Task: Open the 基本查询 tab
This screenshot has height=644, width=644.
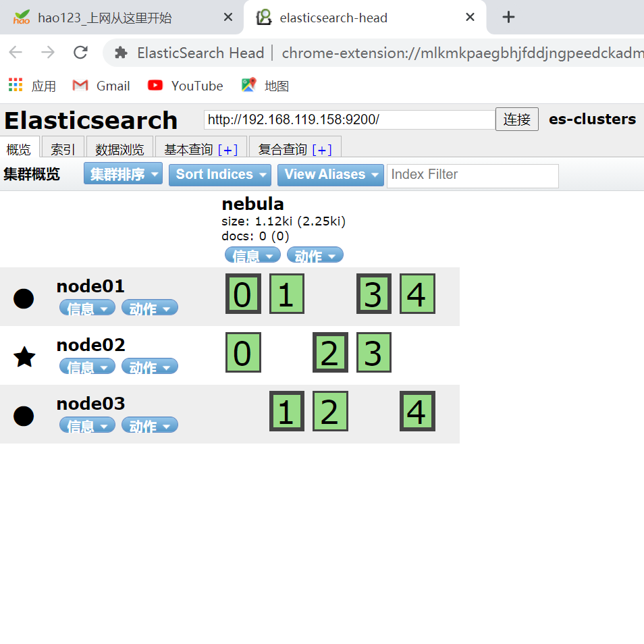Action: [188, 149]
